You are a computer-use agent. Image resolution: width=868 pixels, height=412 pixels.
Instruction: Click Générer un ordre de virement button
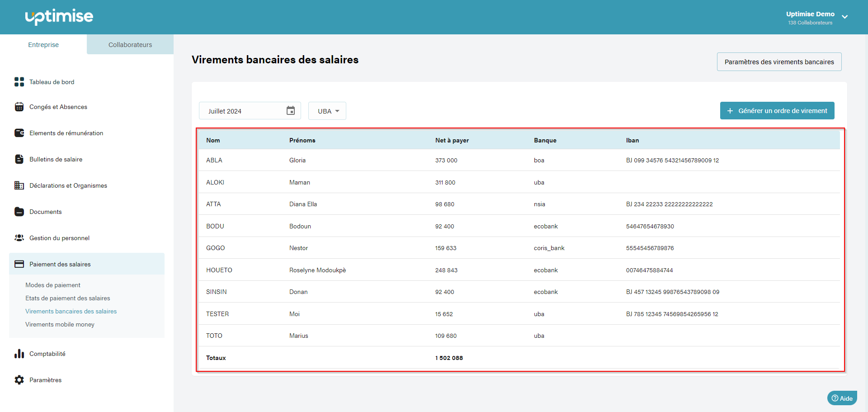tap(777, 111)
